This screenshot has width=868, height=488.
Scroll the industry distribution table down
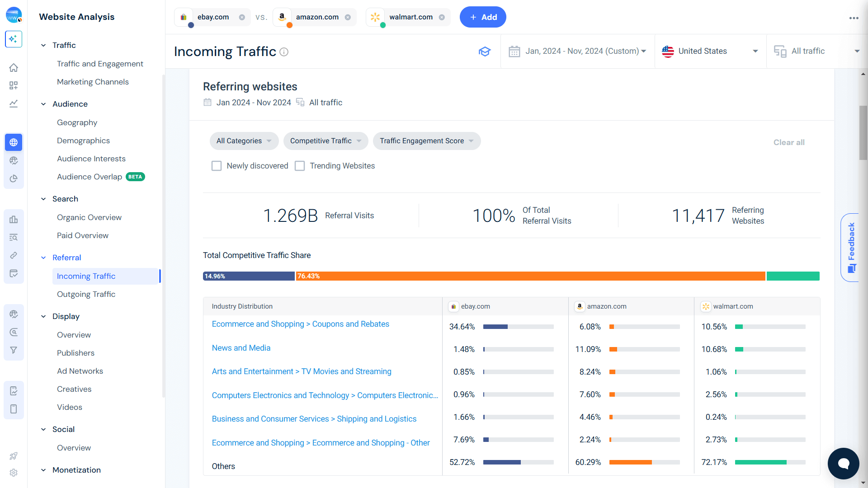coord(864,484)
